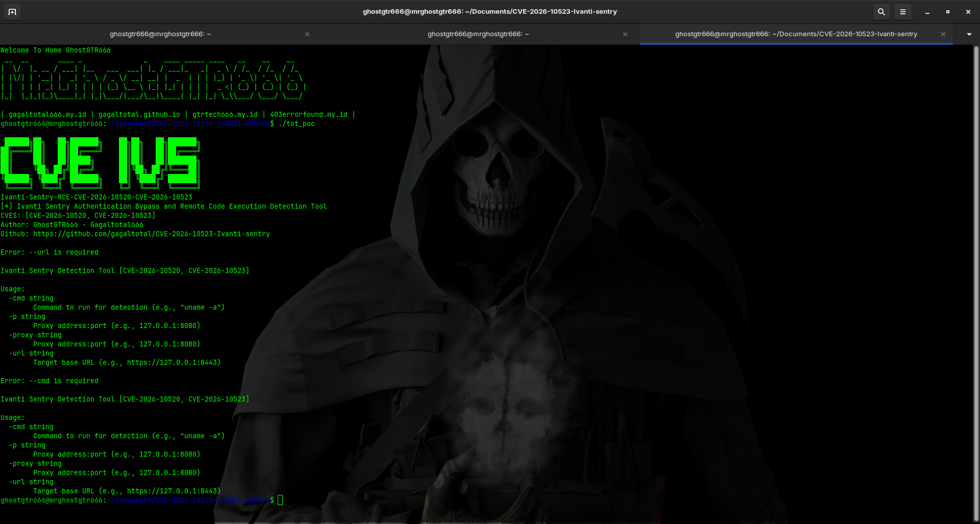
Task: Click the window title text in the header bar
Action: (489, 12)
